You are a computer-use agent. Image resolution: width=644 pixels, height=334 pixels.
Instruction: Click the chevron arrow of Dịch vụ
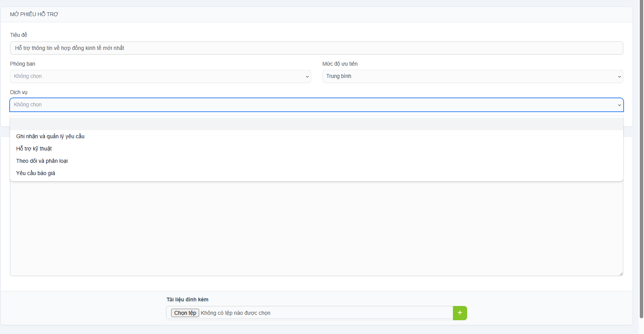619,105
